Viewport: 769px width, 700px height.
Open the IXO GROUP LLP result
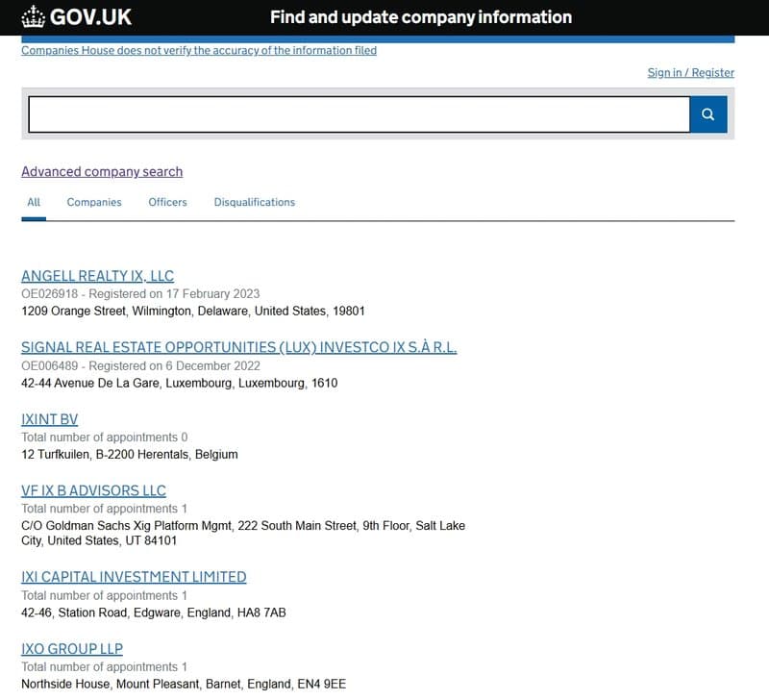(x=72, y=649)
